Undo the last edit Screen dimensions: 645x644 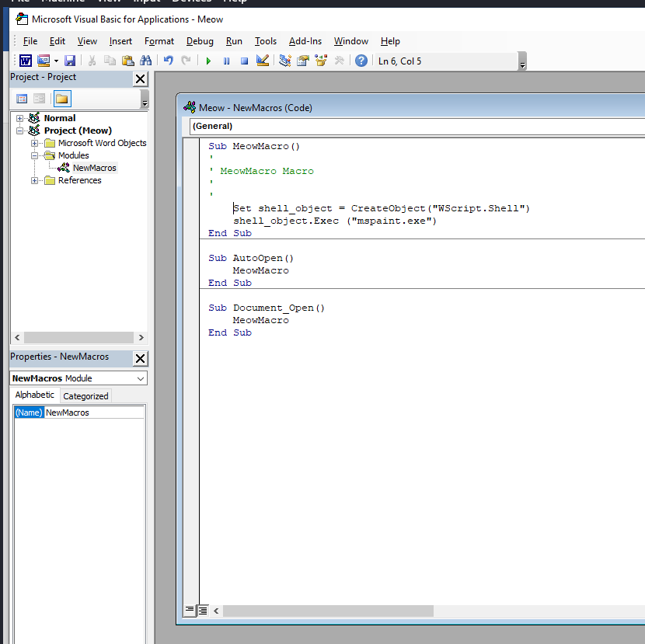coord(168,61)
